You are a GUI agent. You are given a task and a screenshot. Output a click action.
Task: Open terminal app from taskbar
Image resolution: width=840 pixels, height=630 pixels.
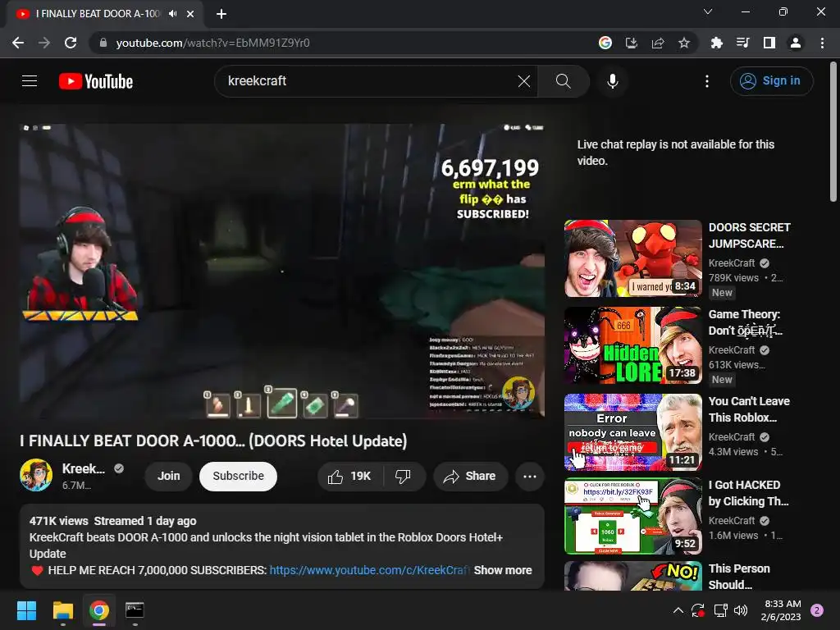[x=135, y=610]
